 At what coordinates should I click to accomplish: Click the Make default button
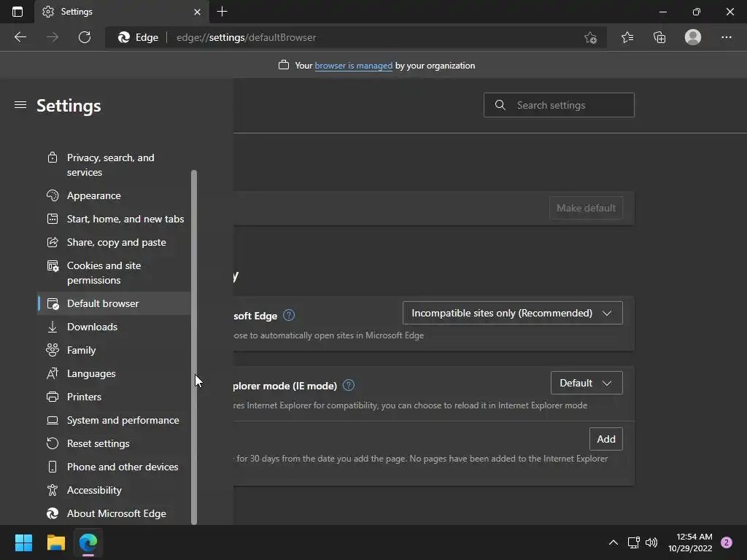tap(586, 208)
